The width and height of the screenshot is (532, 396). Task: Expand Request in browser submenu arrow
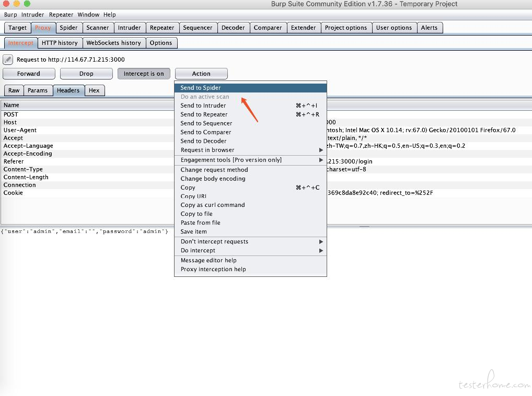pyautogui.click(x=321, y=150)
